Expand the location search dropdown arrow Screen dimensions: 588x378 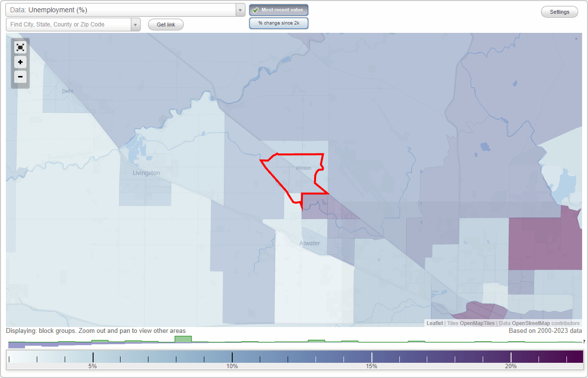pos(135,25)
